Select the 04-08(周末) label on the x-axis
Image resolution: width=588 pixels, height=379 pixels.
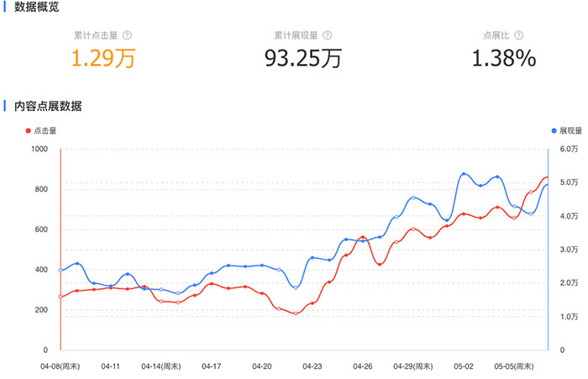[x=60, y=366]
